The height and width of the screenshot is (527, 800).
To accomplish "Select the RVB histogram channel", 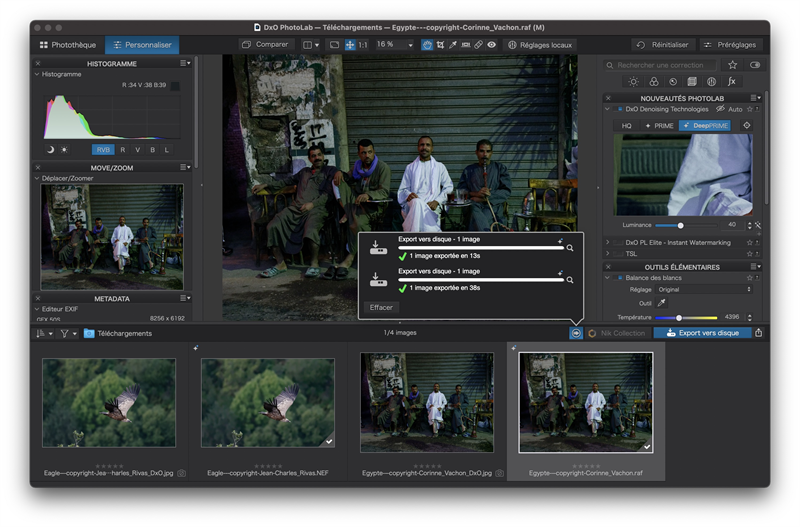I will click(x=103, y=150).
